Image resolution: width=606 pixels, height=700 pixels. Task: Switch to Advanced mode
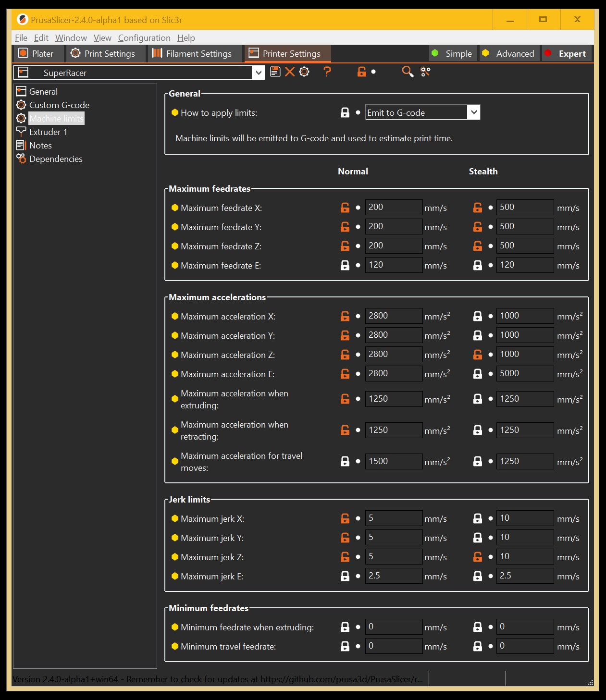tap(509, 53)
